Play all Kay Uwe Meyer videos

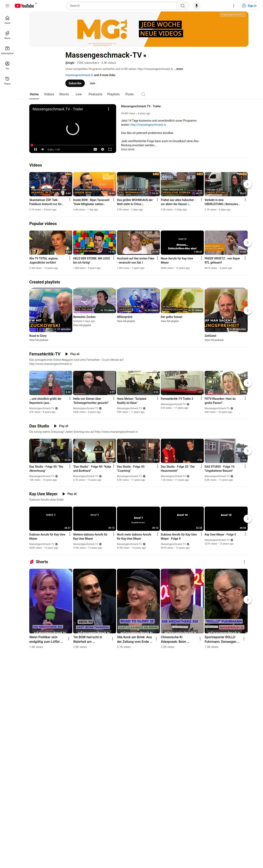coord(69,494)
